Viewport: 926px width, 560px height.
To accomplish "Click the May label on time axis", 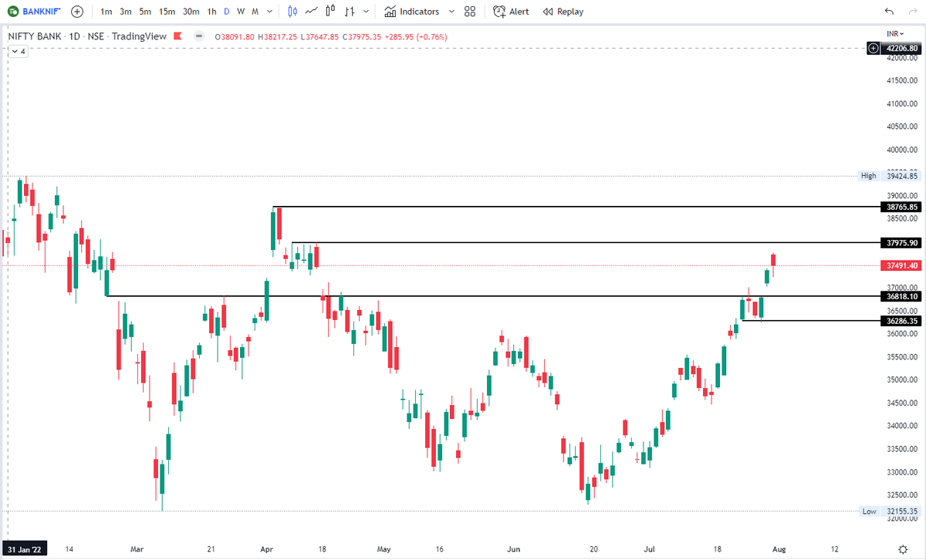I will pyautogui.click(x=384, y=549).
